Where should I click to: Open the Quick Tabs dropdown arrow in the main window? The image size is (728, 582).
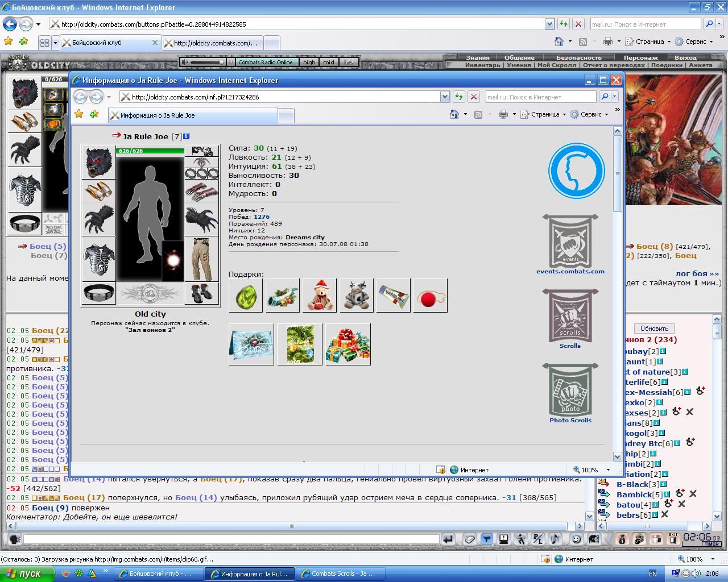click(55, 43)
